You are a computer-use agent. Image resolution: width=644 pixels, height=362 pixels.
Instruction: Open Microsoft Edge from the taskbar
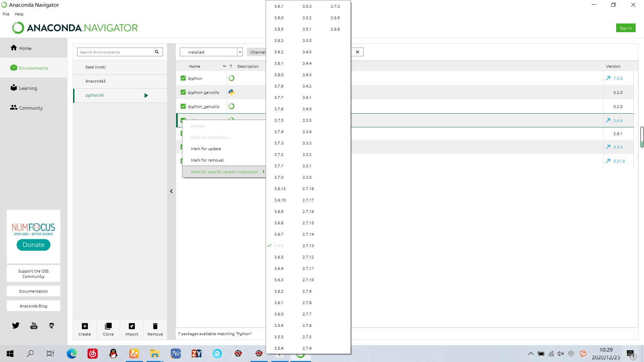click(x=72, y=354)
